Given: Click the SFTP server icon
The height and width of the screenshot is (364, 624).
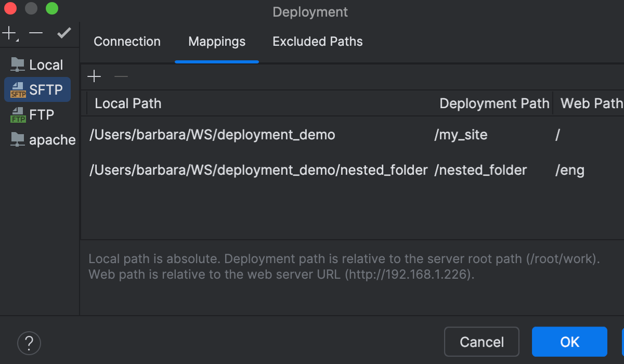Looking at the screenshot, I should 18,90.
